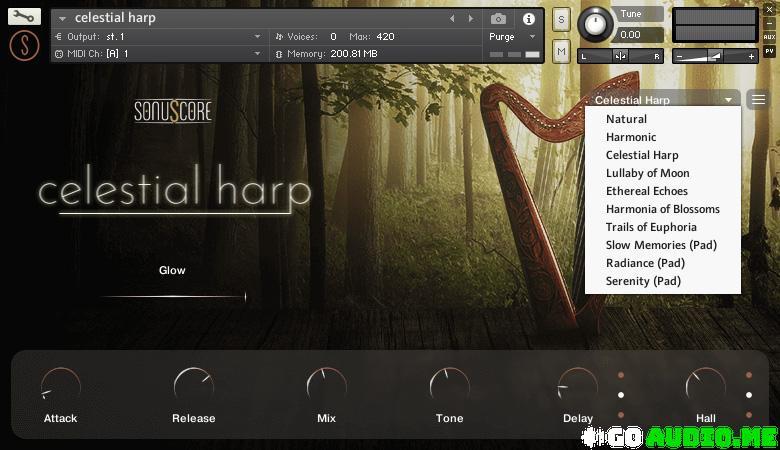Take a snapshot with the camera icon
This screenshot has height=450, width=780.
click(x=498, y=19)
